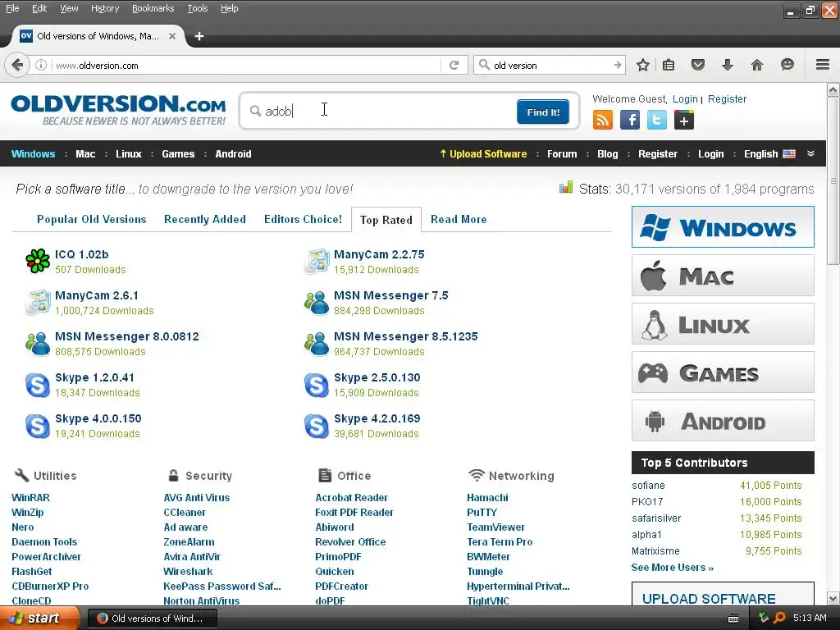Viewport: 840px width, 630px height.
Task: Click the browser search box with old version
Action: point(550,66)
